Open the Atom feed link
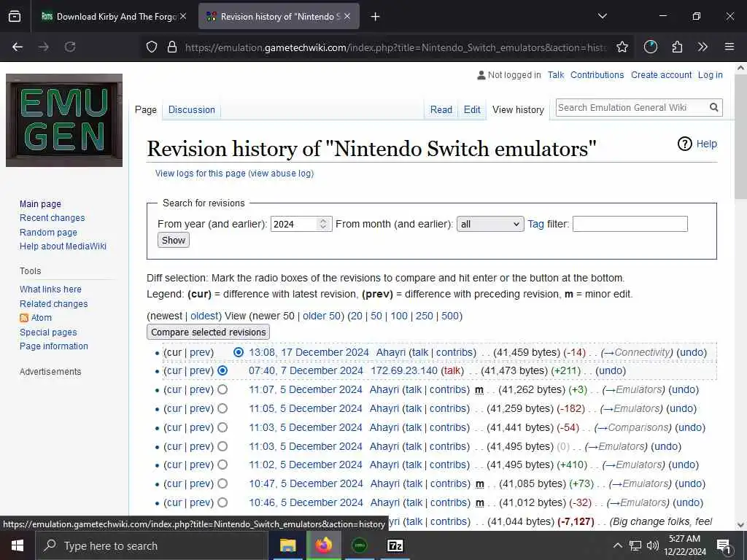This screenshot has width=747, height=560. [x=41, y=318]
